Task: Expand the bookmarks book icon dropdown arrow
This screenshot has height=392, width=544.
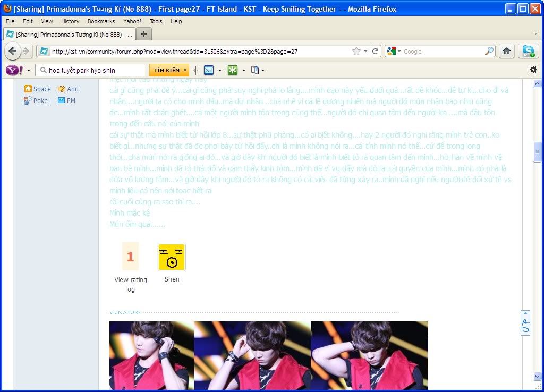Action: click(x=263, y=71)
